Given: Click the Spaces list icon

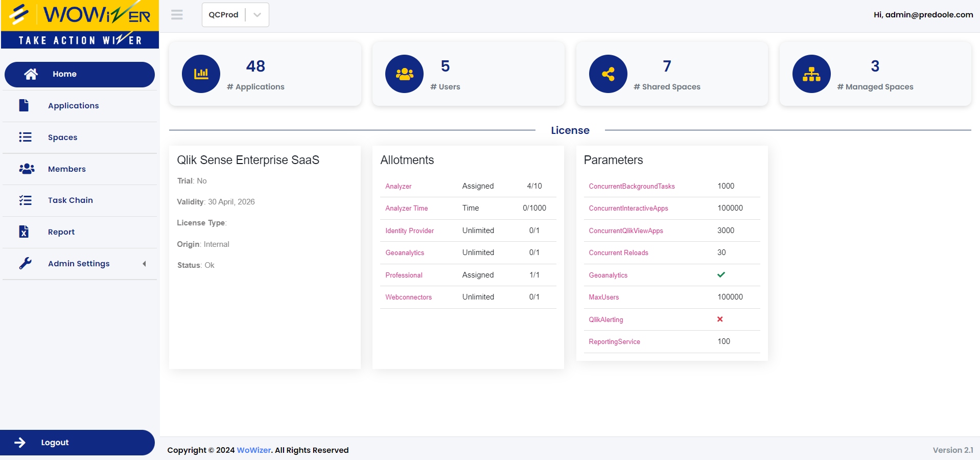Looking at the screenshot, I should click(25, 137).
